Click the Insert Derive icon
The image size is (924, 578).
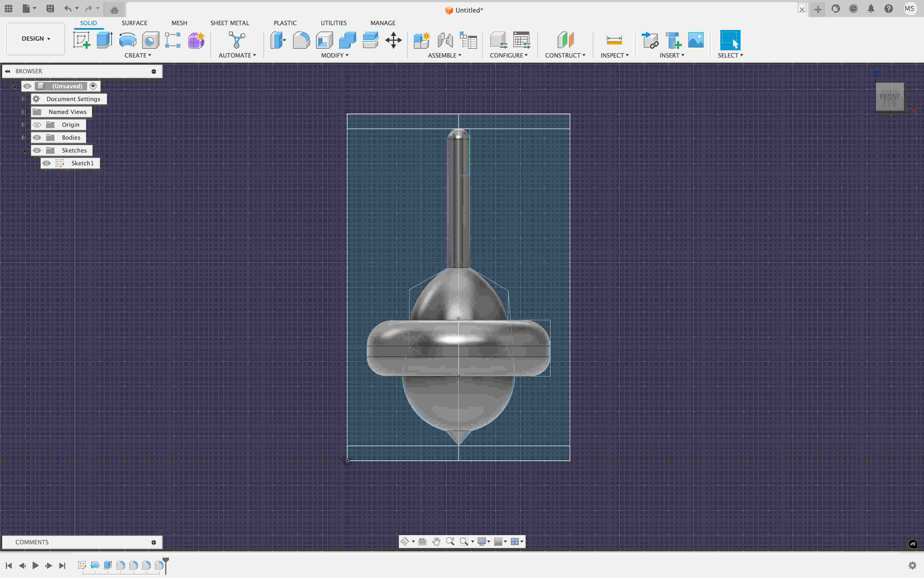[x=650, y=40]
